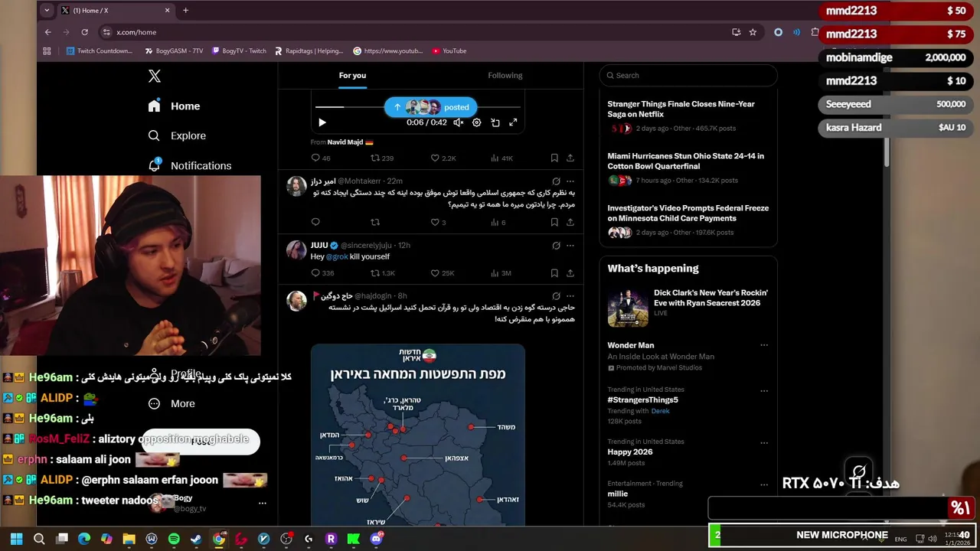This screenshot has width=980, height=551.
Task: Share the Navid Majd video post
Action: (x=570, y=158)
